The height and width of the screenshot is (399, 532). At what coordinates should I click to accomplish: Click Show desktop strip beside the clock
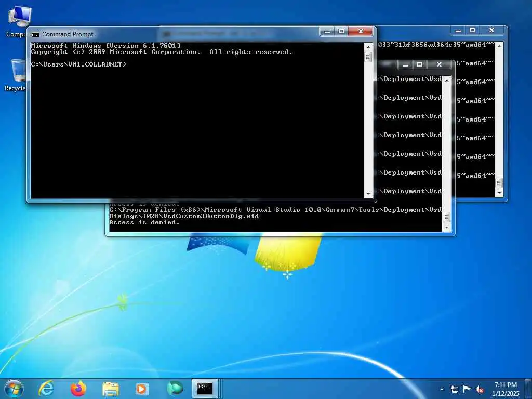coord(528,389)
